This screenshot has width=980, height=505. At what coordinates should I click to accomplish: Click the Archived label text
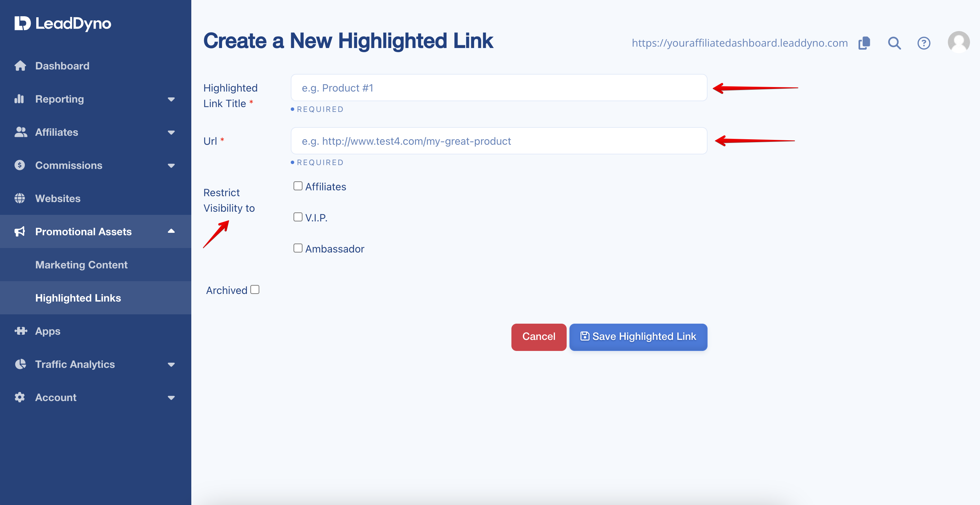227,290
